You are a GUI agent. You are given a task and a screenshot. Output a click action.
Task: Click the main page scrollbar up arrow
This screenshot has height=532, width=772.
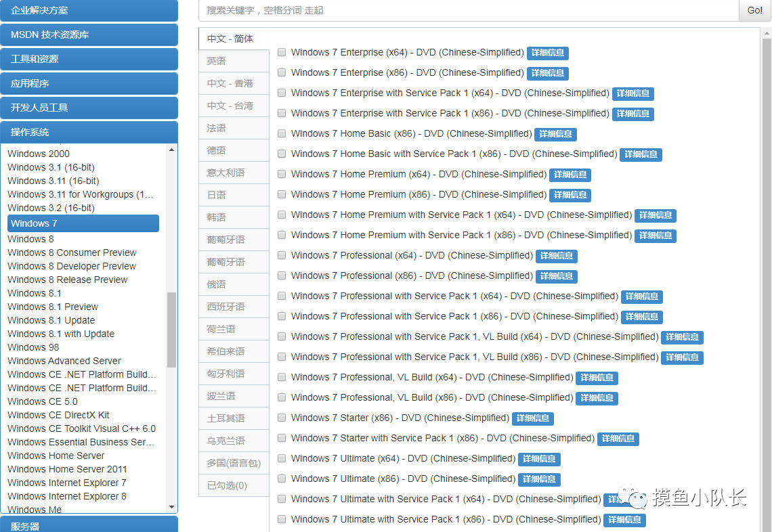pyautogui.click(x=767, y=33)
